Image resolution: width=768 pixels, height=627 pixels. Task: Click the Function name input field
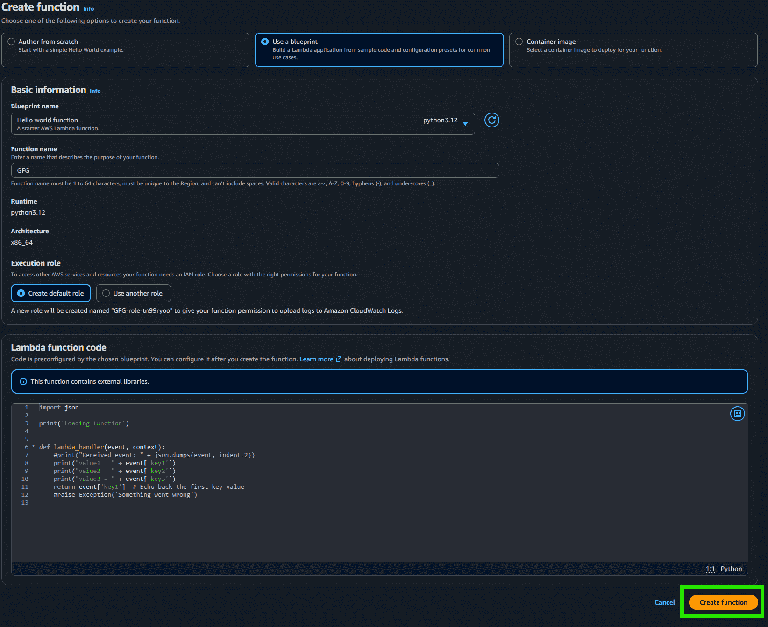[x=255, y=170]
